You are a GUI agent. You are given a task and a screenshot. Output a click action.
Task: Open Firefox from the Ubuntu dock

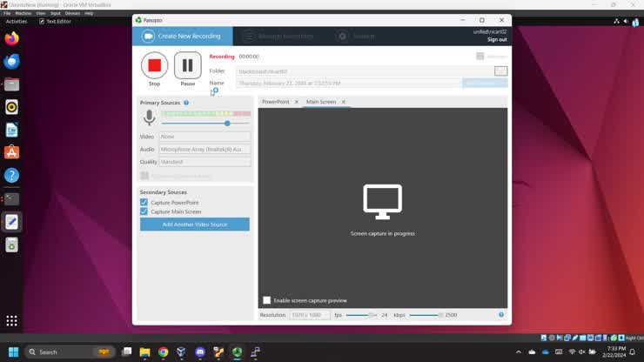point(11,38)
